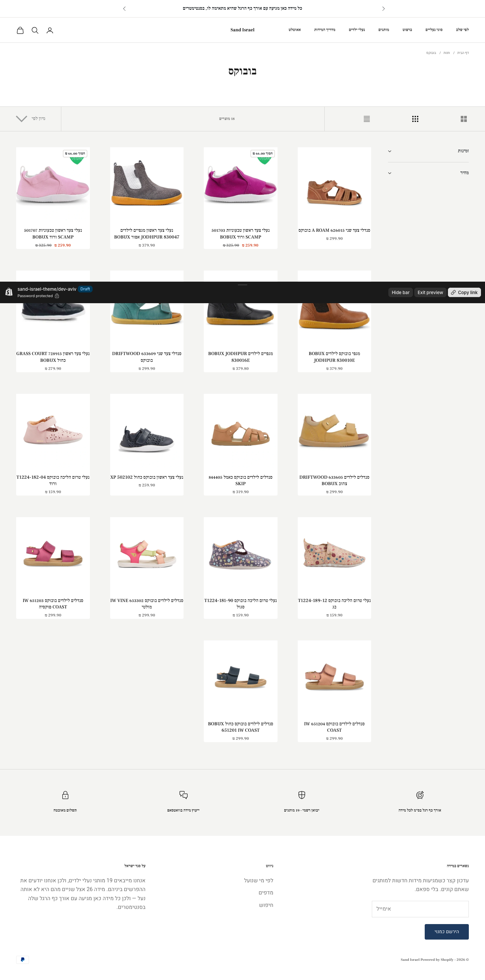
Task: Click the BOBUX JODHPUR 830016E product title
Action: (240, 357)
